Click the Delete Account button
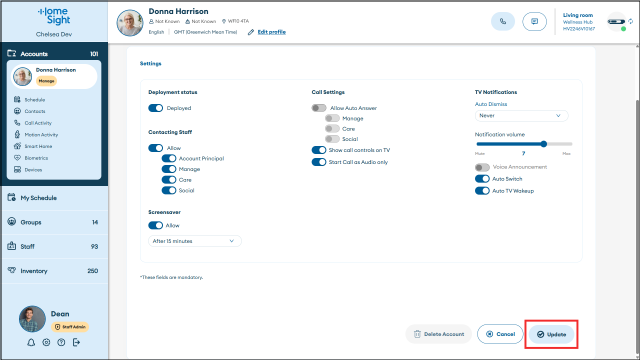 click(439, 334)
